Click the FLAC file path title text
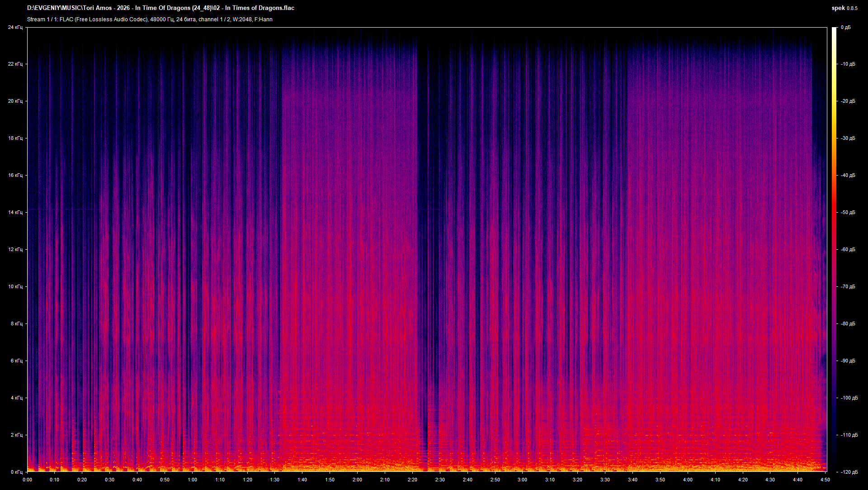 click(160, 8)
